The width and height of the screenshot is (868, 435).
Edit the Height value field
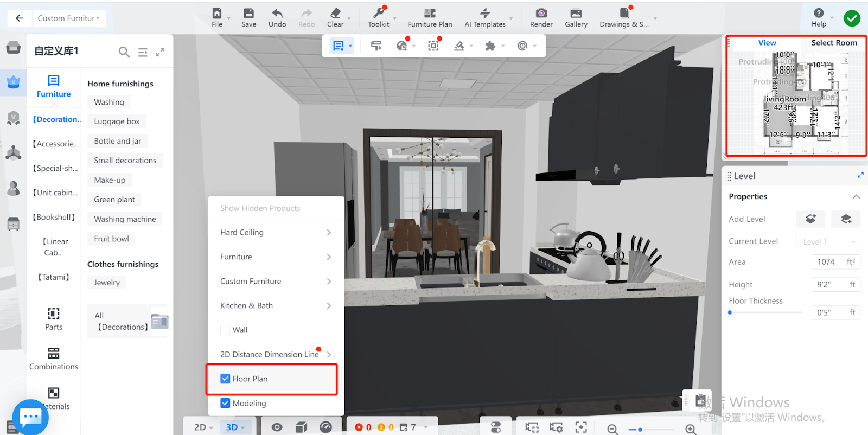[x=836, y=285]
